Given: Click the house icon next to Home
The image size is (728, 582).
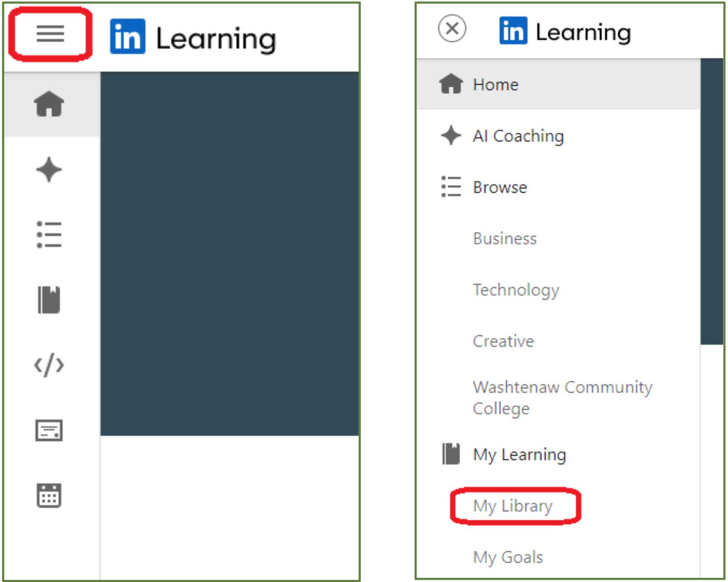Looking at the screenshot, I should coord(451,84).
